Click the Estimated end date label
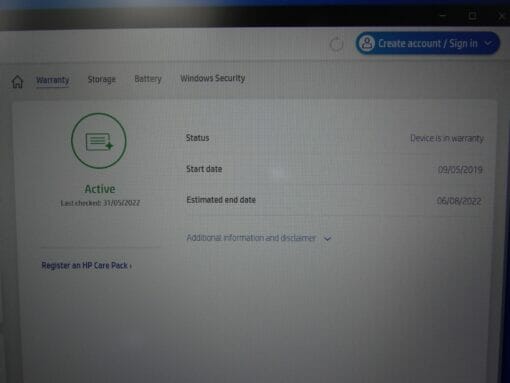This screenshot has height=383, width=510. click(x=221, y=200)
